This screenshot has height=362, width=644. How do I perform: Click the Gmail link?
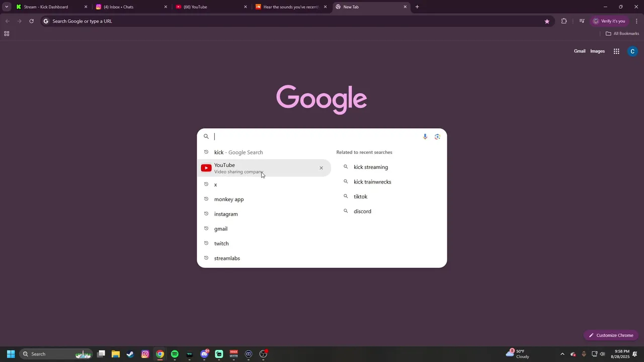(580, 51)
